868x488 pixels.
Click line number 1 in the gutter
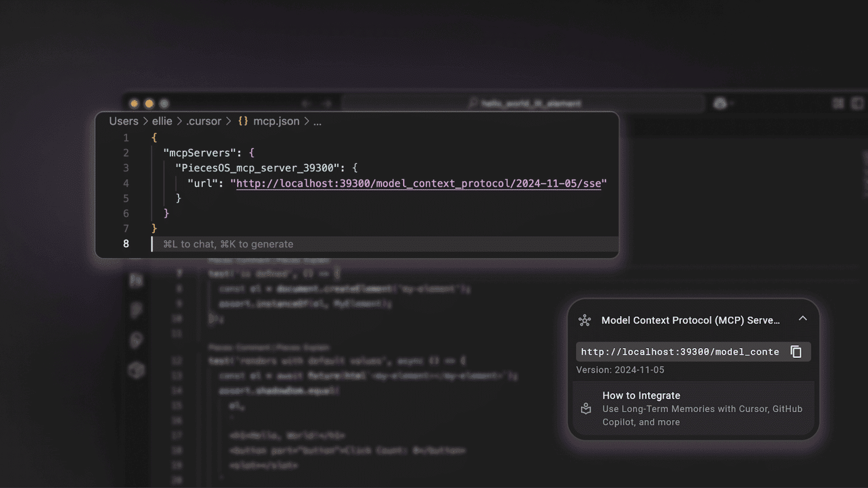click(126, 138)
